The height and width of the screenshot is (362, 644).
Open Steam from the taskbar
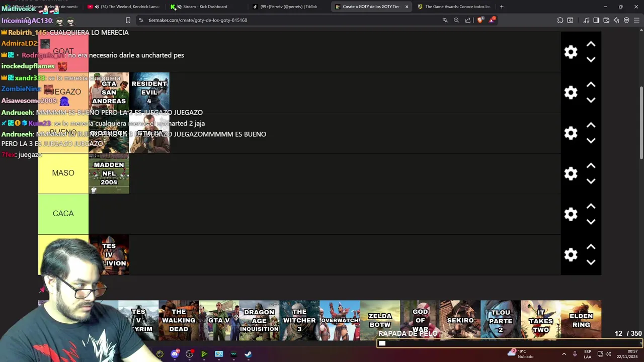pos(248,354)
